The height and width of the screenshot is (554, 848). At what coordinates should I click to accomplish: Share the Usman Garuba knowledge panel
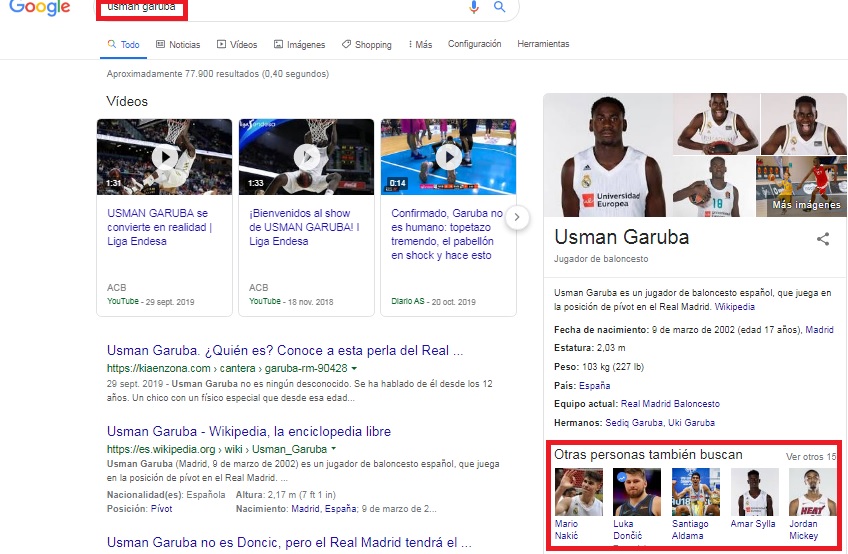823,239
